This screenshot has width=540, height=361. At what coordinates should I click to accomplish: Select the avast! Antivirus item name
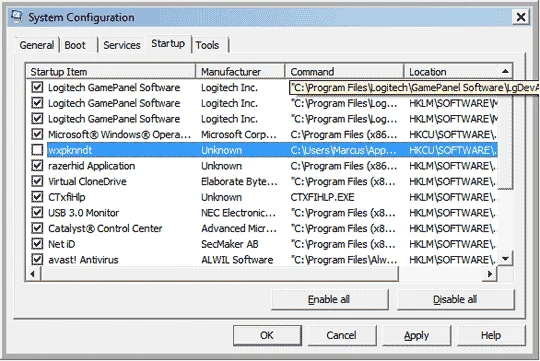[83, 260]
